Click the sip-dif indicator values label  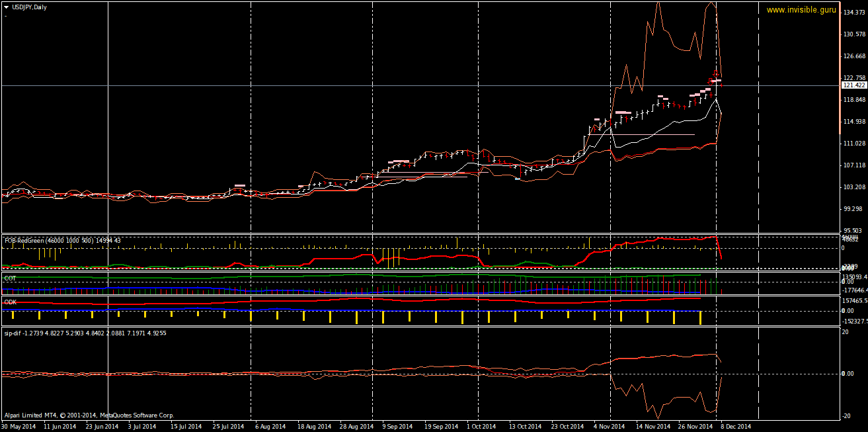click(85, 333)
